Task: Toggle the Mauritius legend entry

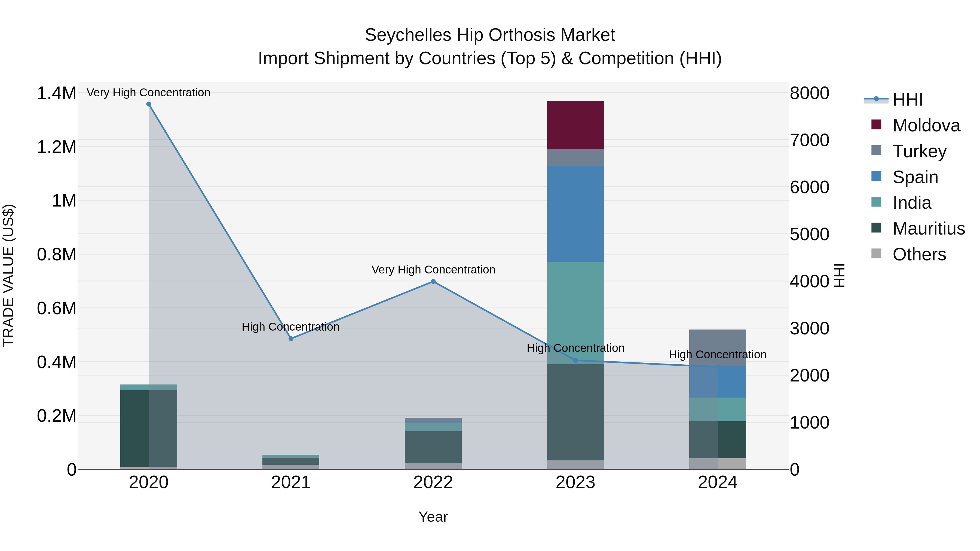Action: [x=918, y=229]
